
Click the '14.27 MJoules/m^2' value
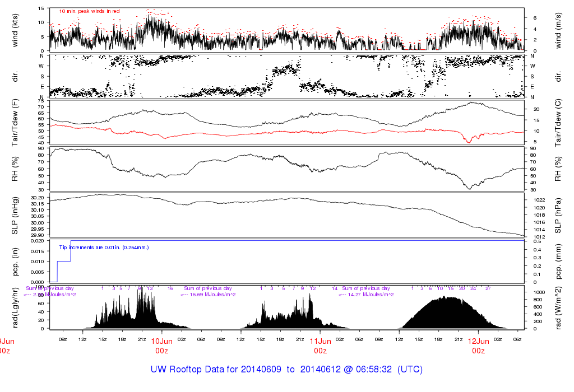[371, 295]
